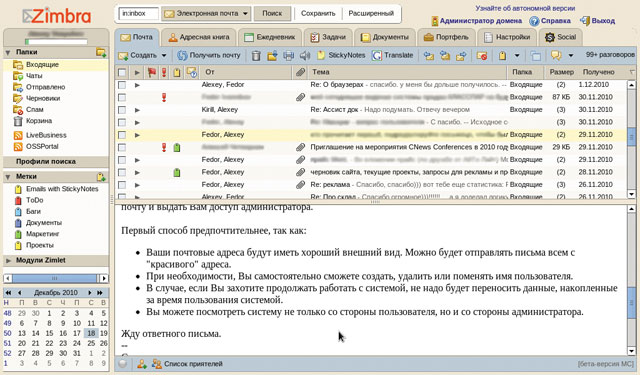Open the Электронная почта search type dropdown

[x=206, y=13]
